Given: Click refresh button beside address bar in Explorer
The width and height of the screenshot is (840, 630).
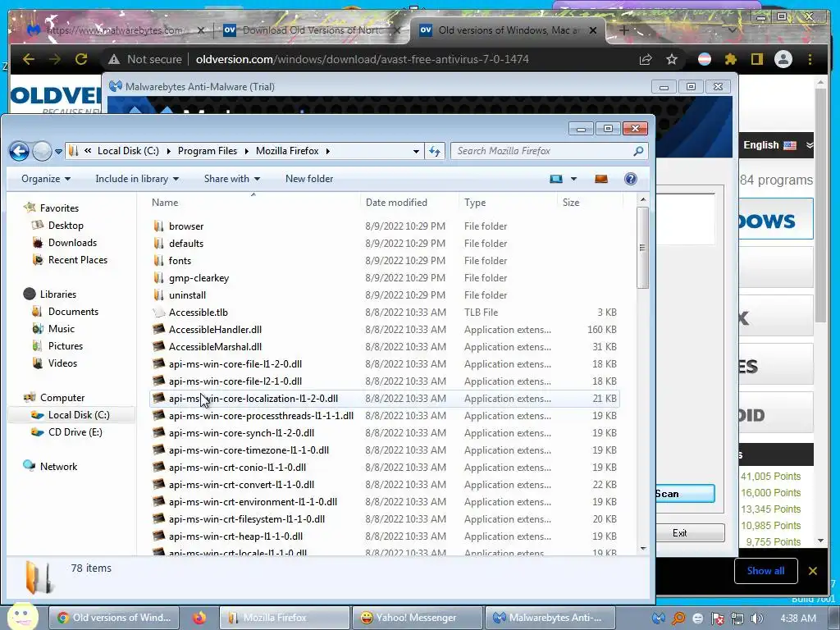Looking at the screenshot, I should (x=435, y=152).
